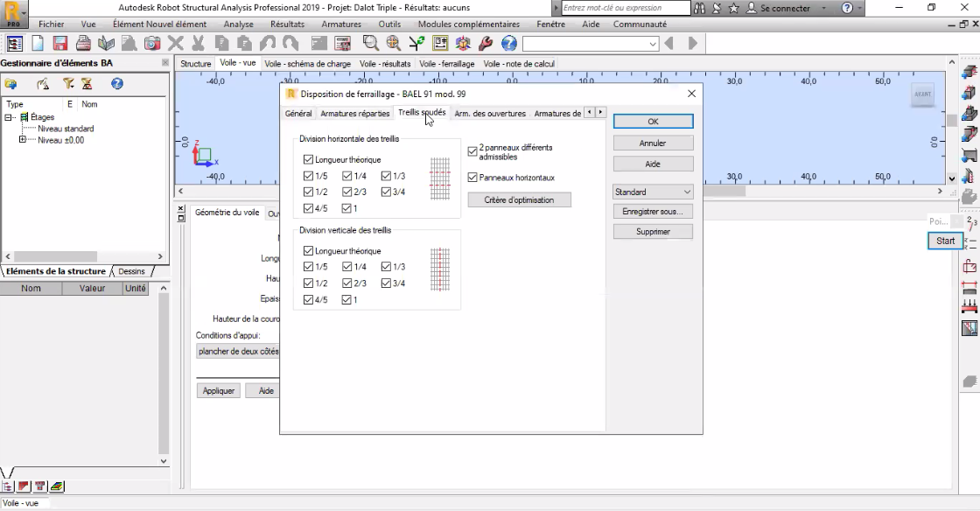Click the Critère d'optimisation button

click(520, 199)
